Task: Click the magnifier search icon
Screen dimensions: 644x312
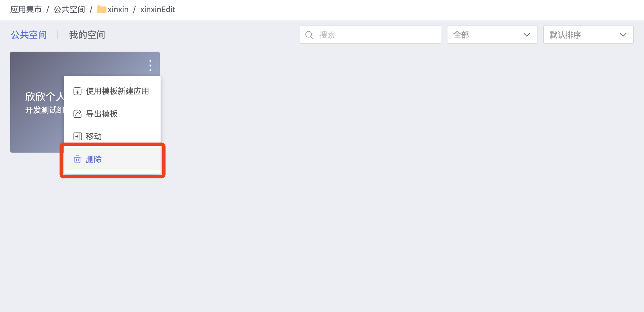Action: [x=309, y=35]
